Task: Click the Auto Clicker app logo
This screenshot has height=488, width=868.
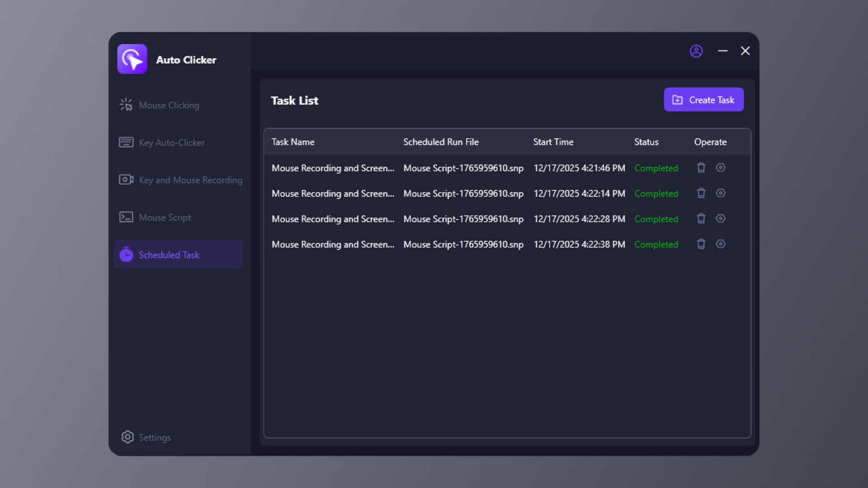Action: pyautogui.click(x=132, y=59)
